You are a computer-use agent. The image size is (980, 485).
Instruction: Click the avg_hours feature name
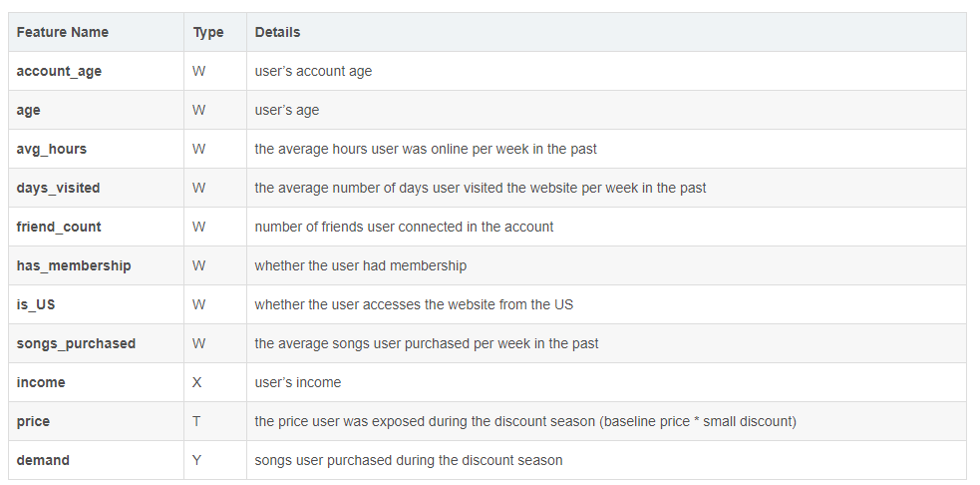52,149
